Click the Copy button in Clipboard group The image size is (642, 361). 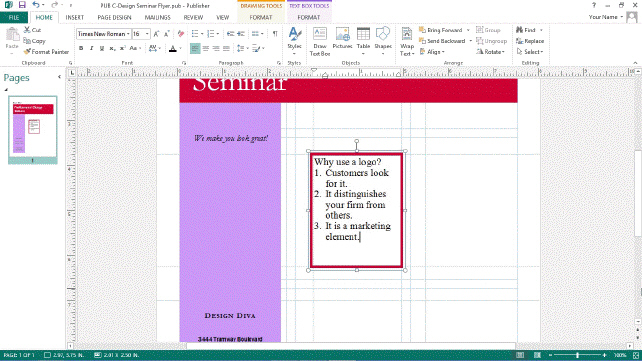pos(34,41)
